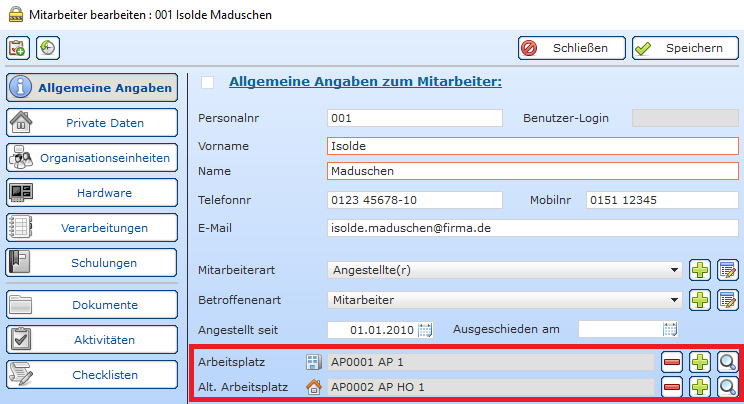Open calendar for Ausgeschieden am date

point(670,329)
